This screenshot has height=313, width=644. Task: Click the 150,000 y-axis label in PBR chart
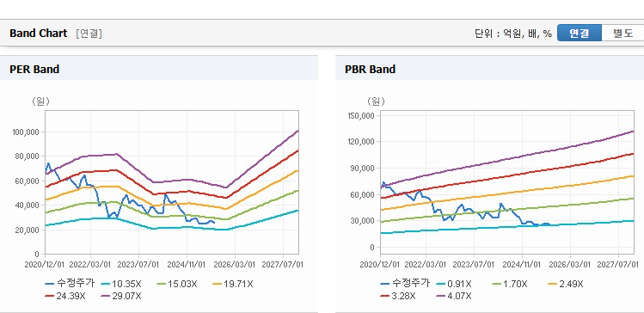coord(361,116)
